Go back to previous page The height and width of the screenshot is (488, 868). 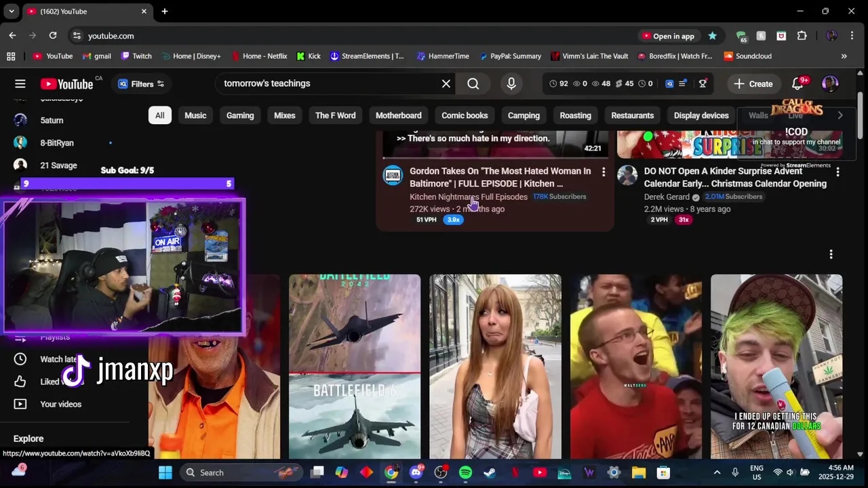click(x=12, y=35)
